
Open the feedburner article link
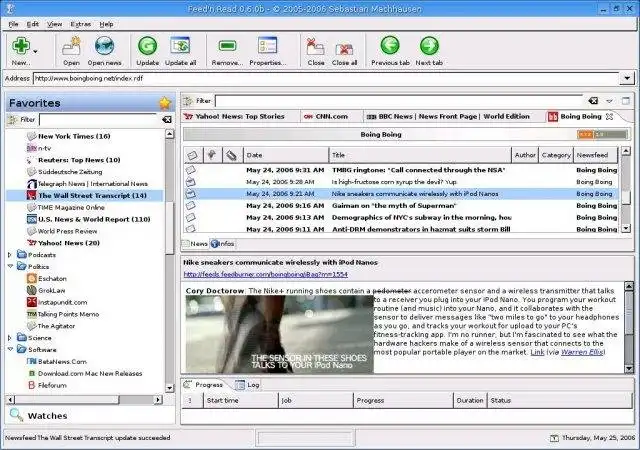point(265,274)
